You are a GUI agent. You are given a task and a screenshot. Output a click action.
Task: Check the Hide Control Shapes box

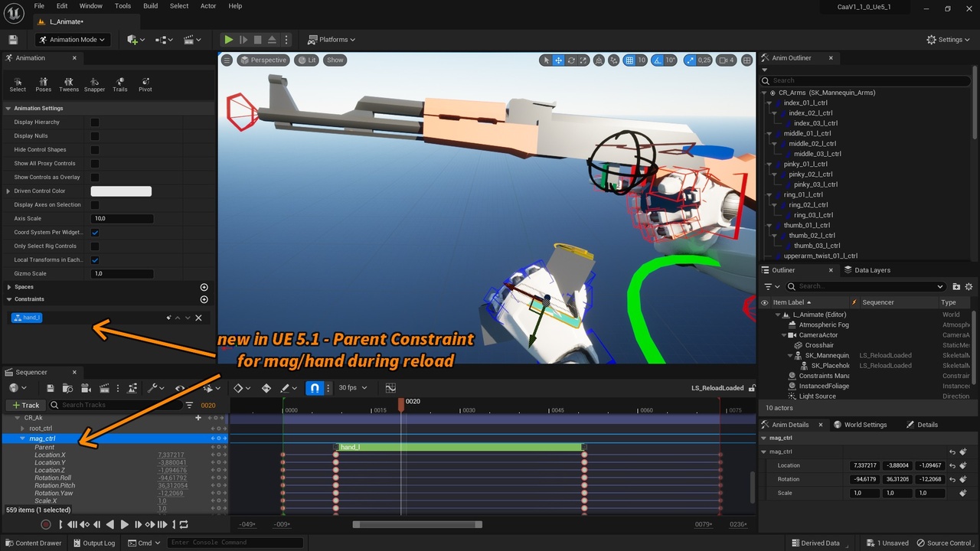point(95,150)
